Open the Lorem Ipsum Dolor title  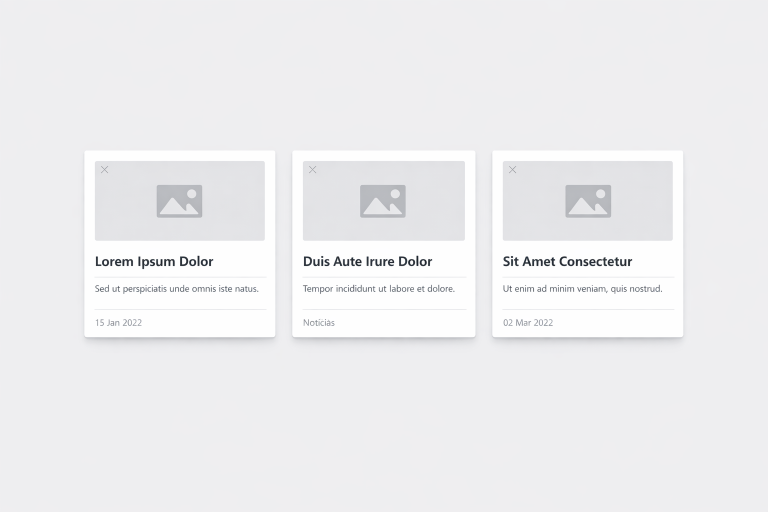pos(154,262)
